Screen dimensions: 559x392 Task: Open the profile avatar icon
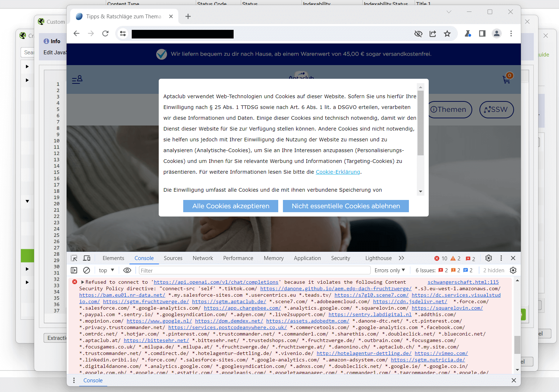(497, 33)
